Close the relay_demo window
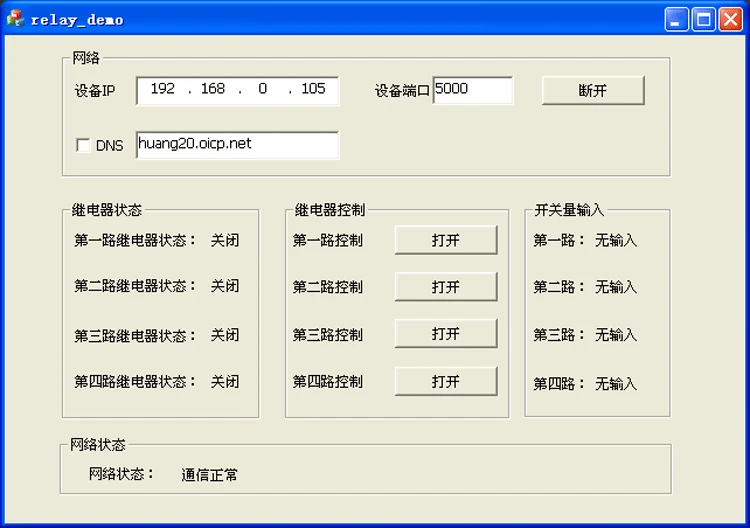Viewport: 750px width, 528px height. (x=731, y=20)
